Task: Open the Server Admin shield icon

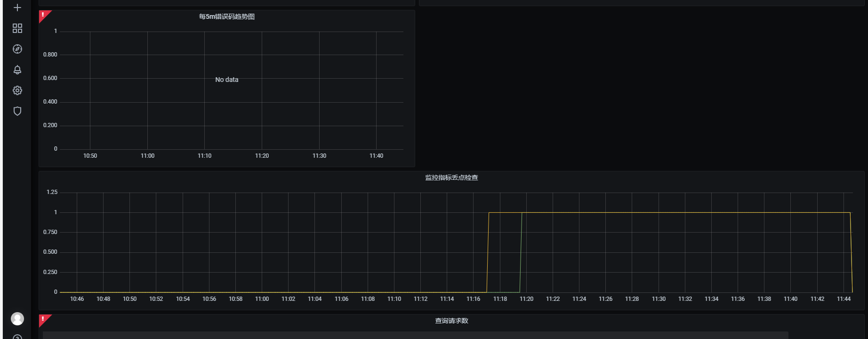Action: (17, 111)
